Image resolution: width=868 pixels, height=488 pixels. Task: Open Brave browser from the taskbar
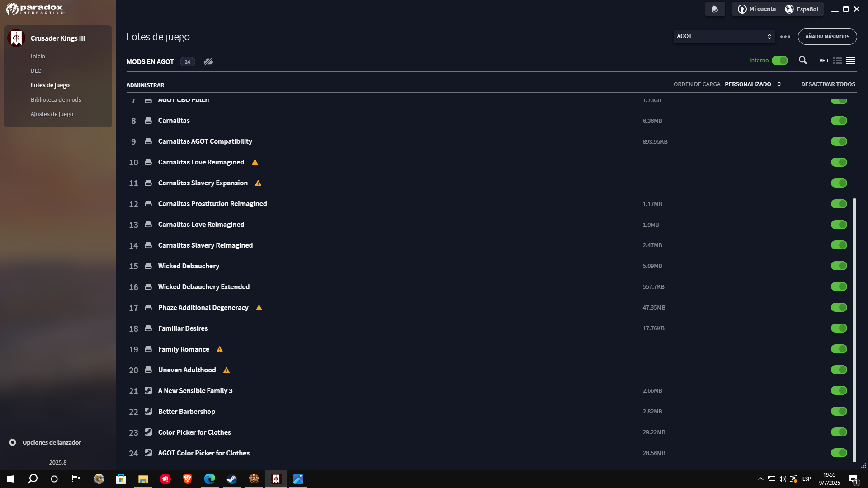[x=188, y=479]
